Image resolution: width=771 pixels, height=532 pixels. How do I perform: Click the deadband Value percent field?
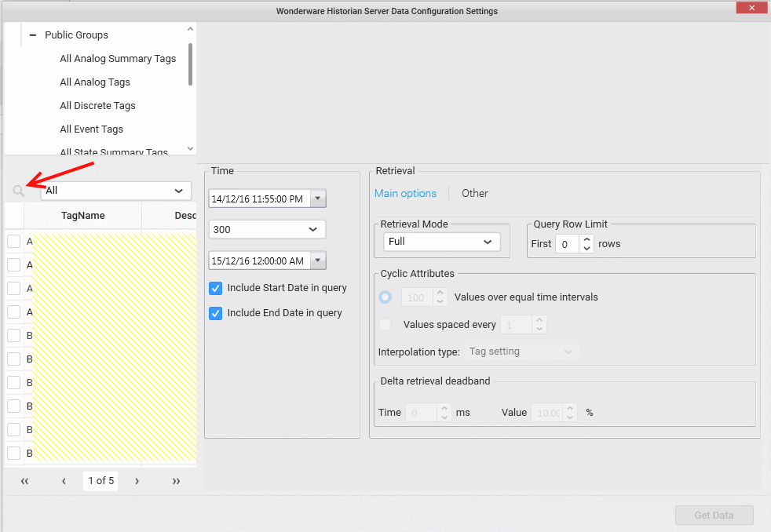[x=546, y=413]
